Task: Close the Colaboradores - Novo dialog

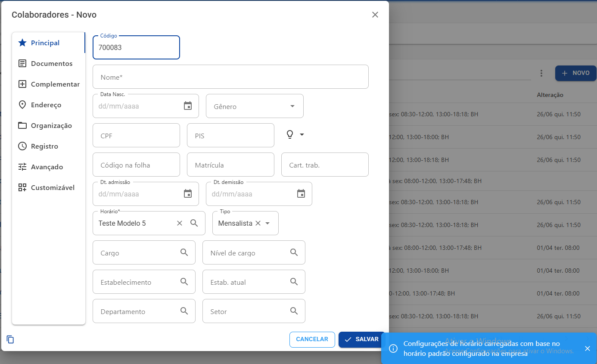Action: click(375, 15)
